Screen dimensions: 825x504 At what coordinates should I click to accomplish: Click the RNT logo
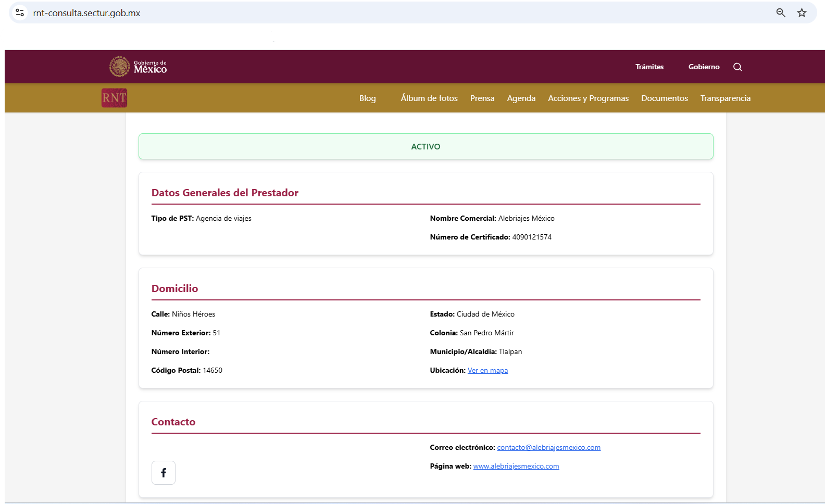[x=114, y=98]
